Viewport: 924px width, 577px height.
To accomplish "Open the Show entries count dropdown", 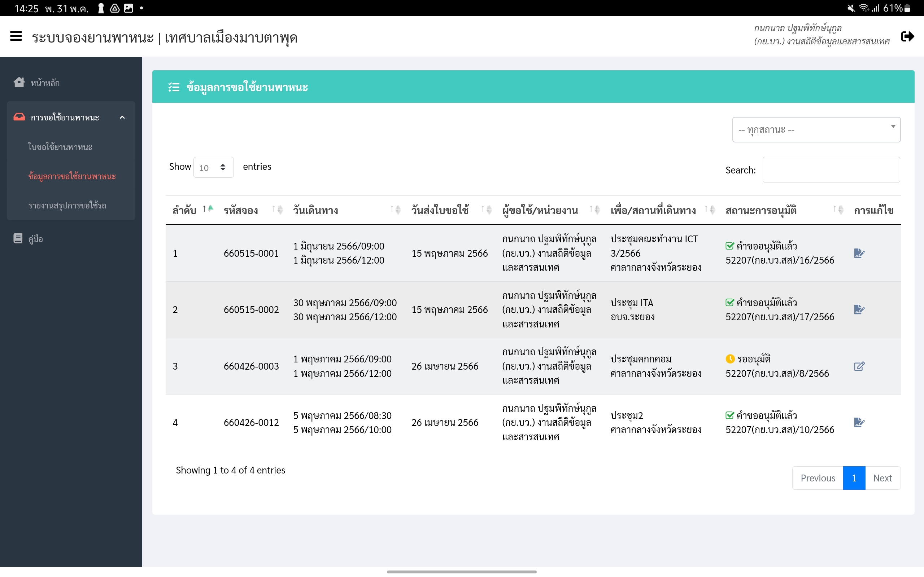I will pyautogui.click(x=213, y=167).
